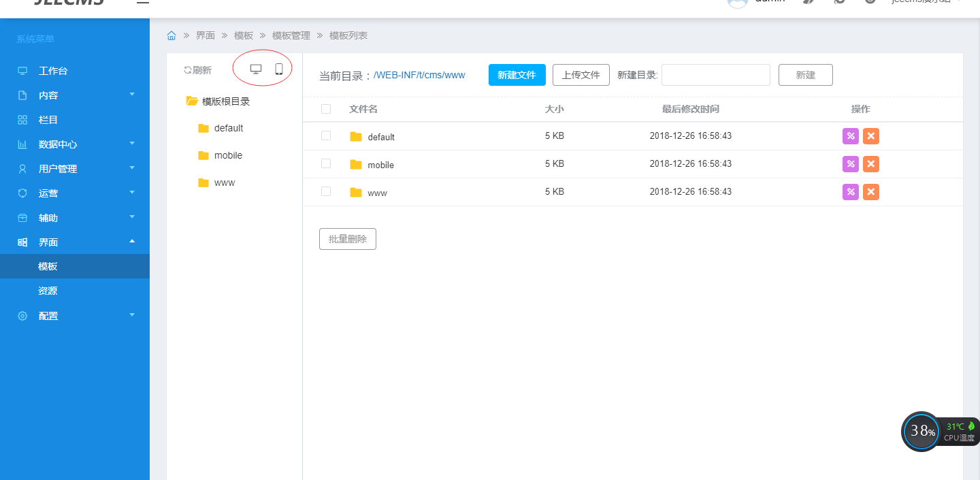Focus the 新建目录 text input field
Screen dimensions: 980x480
(715, 75)
